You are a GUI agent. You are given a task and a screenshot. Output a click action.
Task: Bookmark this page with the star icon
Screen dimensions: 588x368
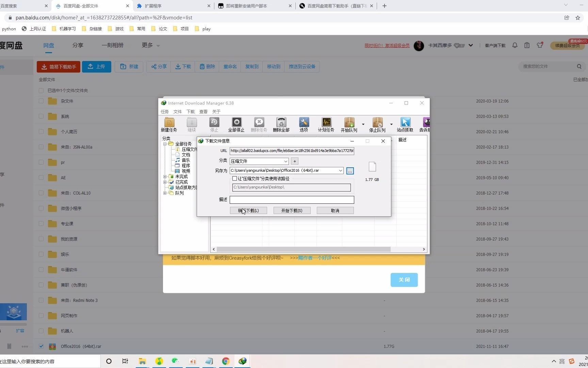coord(578,18)
